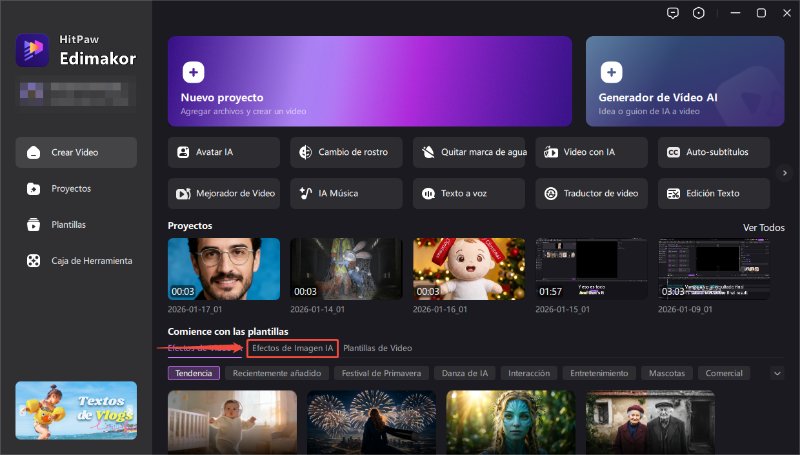Screen dimensions: 800x455
Task: Open the Traductor de video tool
Action: 591,193
